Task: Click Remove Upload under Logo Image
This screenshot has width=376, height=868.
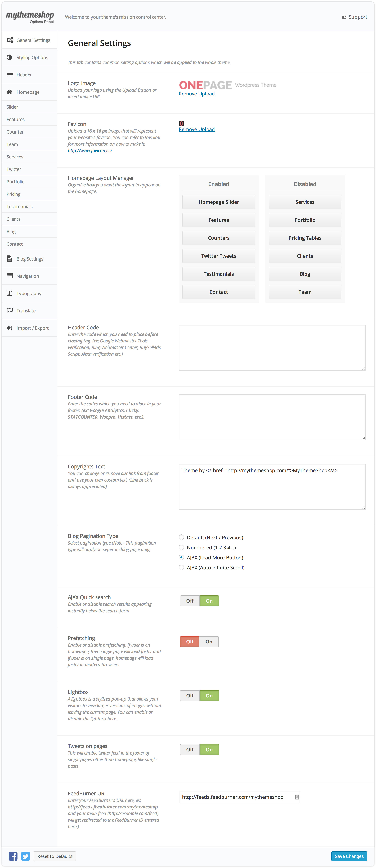Action: tap(197, 94)
